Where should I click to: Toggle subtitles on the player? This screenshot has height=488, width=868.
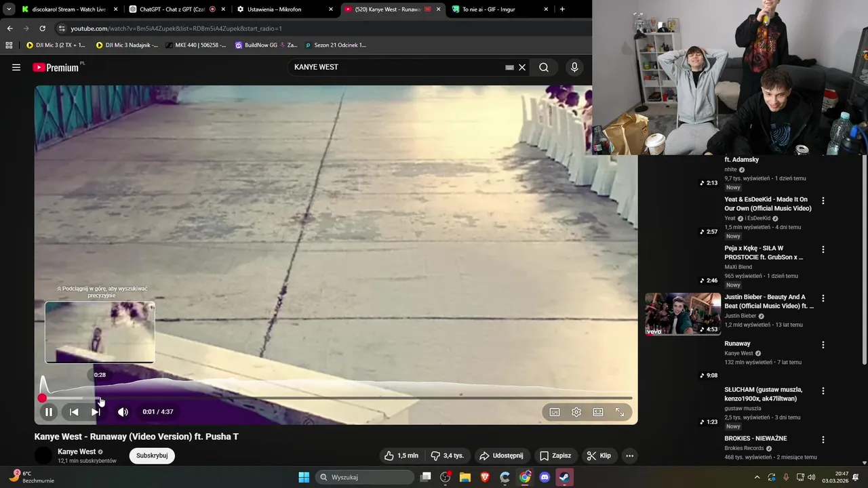pyautogui.click(x=555, y=411)
